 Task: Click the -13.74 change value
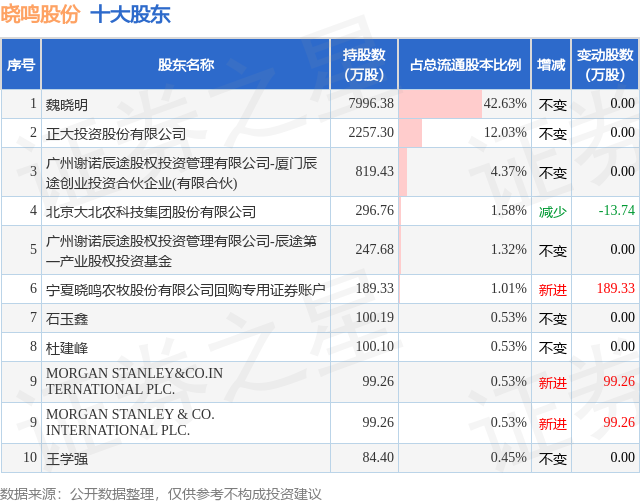616,210
